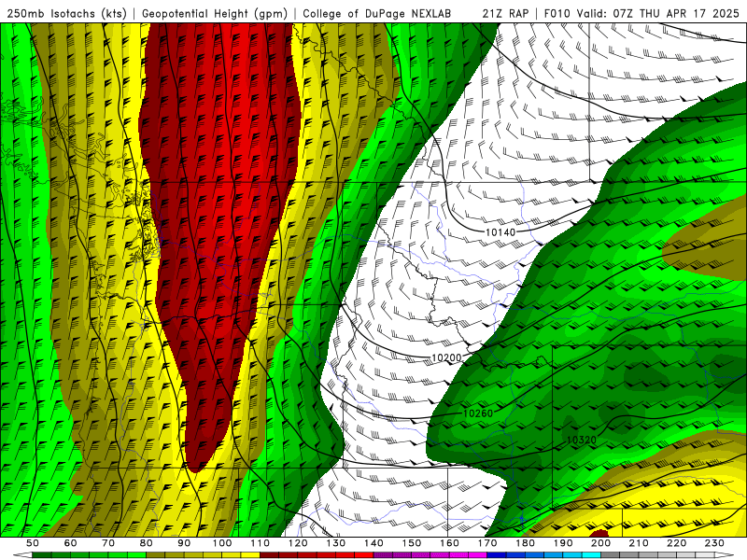Click the 70 value on the color scale

coord(108,543)
